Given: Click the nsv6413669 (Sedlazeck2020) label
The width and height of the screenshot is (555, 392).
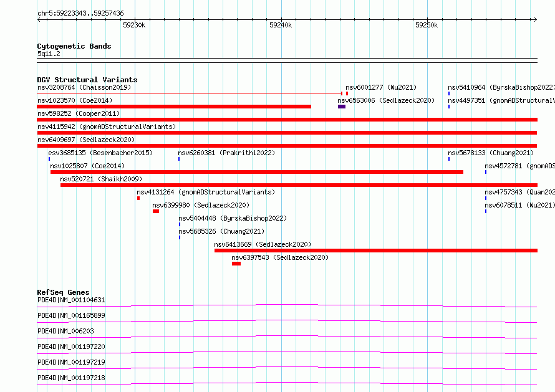Looking at the screenshot, I should tap(263, 244).
